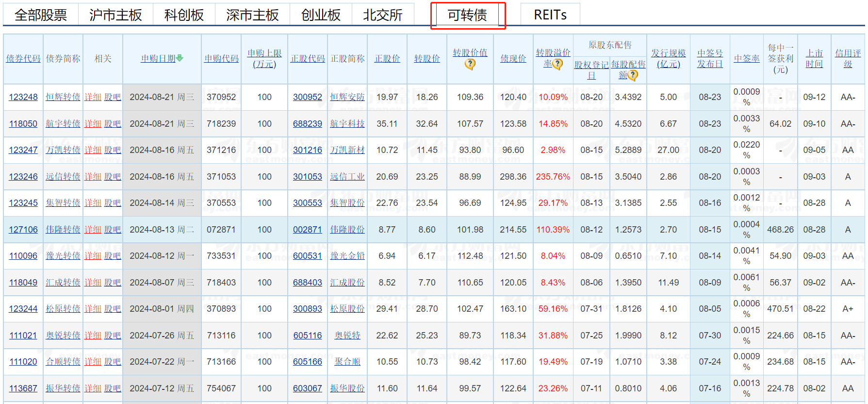Click stock code 301053 link
Image resolution: width=868 pixels, height=404 pixels.
click(307, 177)
